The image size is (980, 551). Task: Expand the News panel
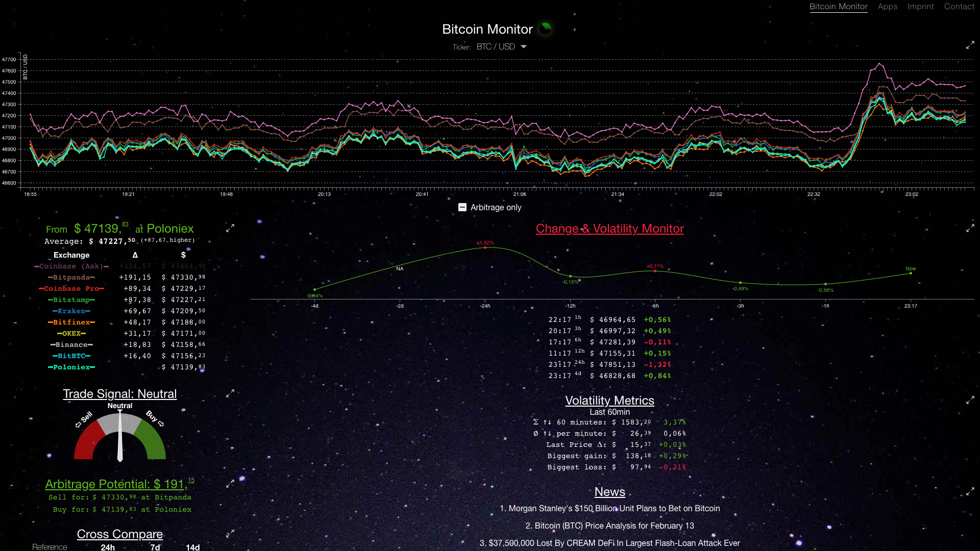[x=970, y=491]
